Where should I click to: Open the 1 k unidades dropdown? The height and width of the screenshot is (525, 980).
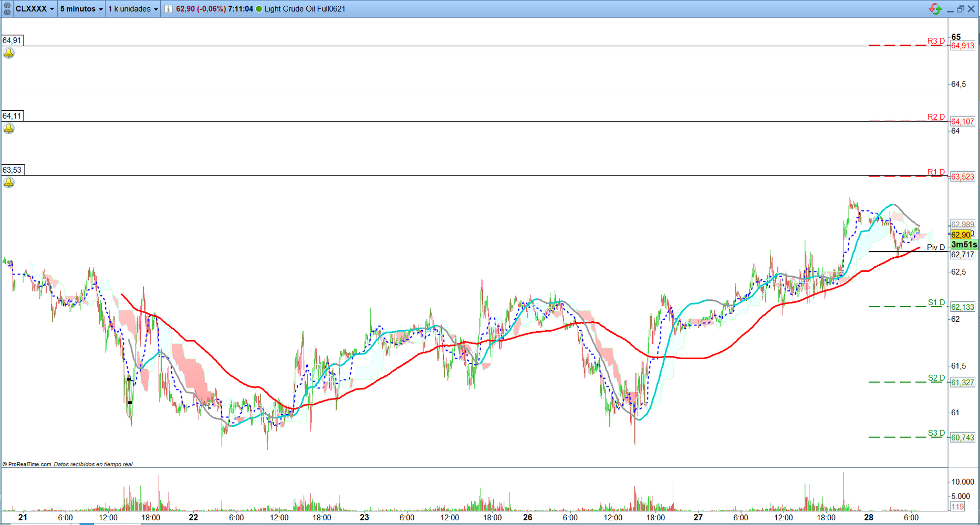pos(133,9)
